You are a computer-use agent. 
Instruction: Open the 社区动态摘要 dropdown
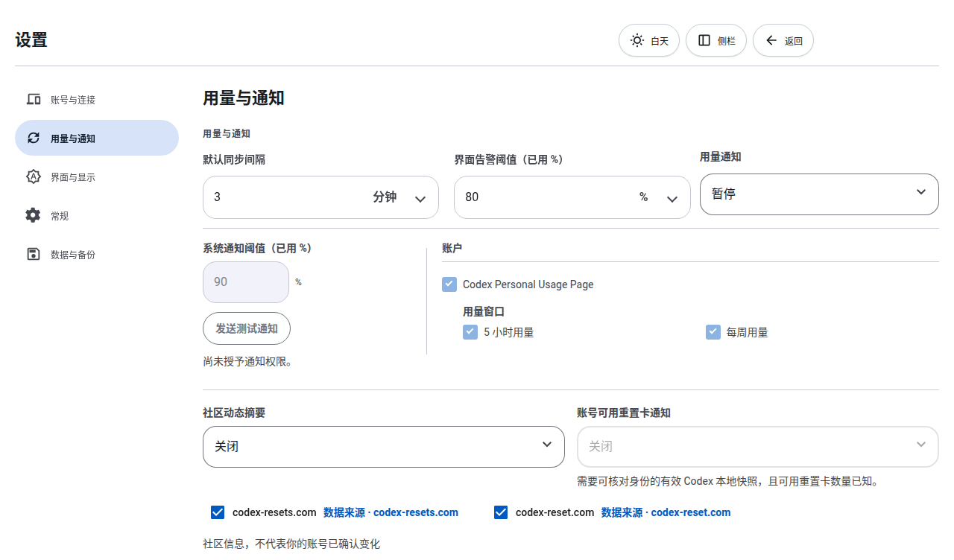coord(384,447)
